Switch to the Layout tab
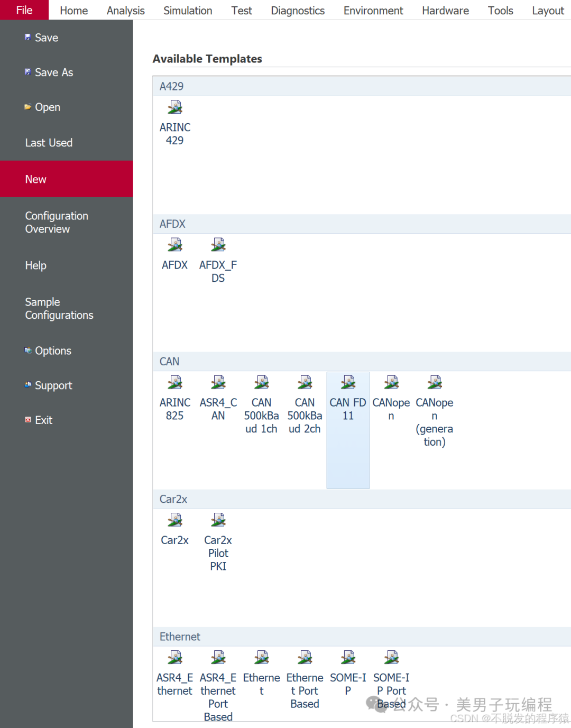 (548, 11)
